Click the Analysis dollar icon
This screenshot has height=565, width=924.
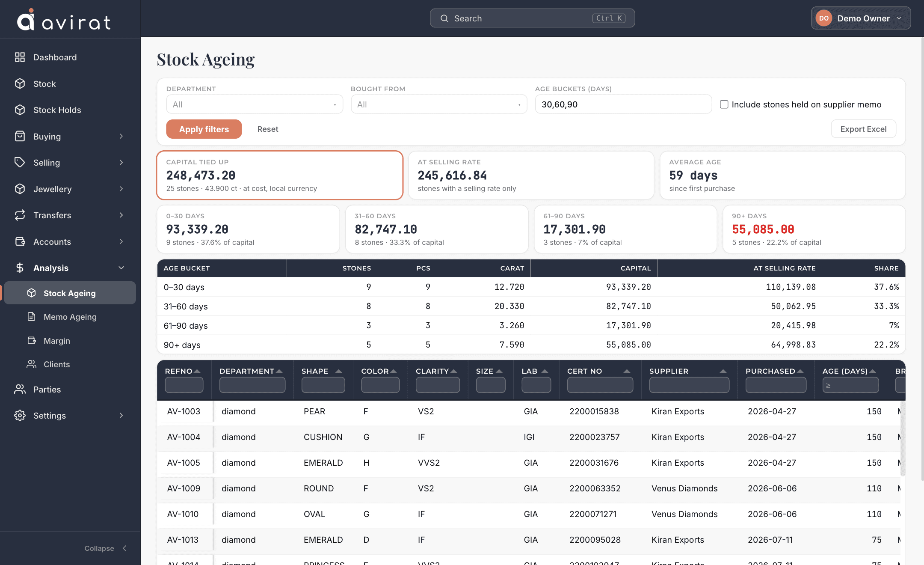point(20,268)
